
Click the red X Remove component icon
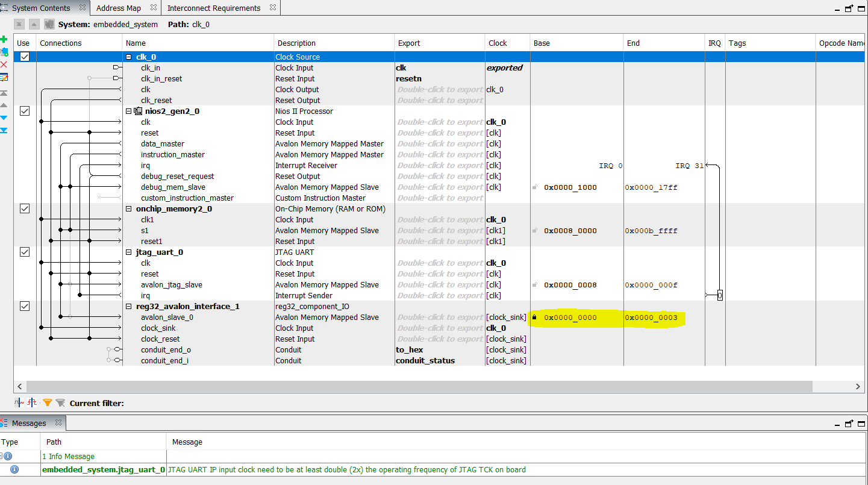(x=4, y=64)
